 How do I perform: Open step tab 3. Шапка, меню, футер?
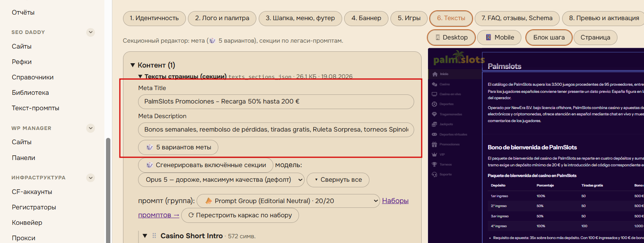pos(300,18)
